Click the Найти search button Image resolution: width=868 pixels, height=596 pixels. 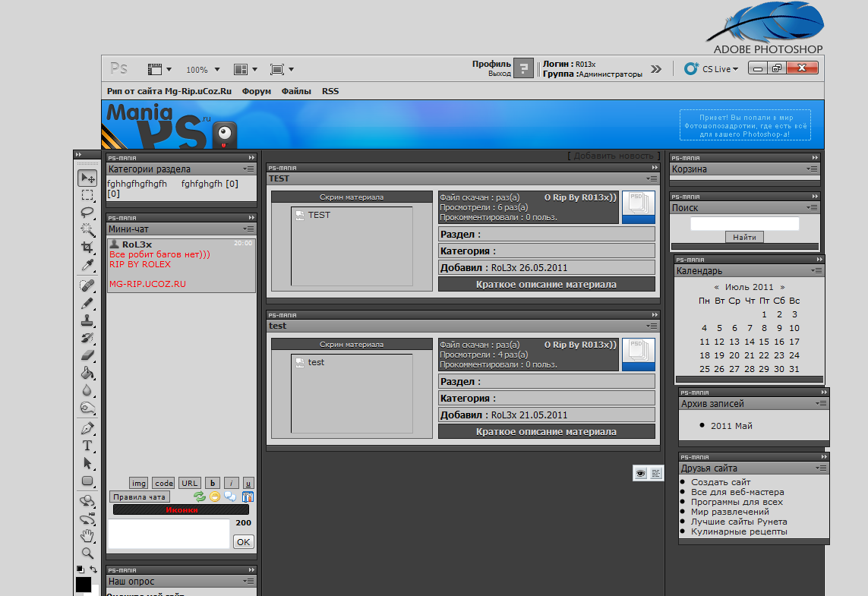744,237
